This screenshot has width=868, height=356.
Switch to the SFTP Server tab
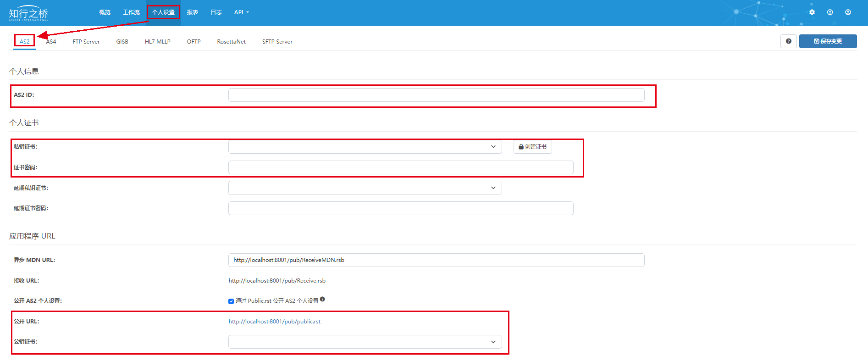click(x=277, y=42)
